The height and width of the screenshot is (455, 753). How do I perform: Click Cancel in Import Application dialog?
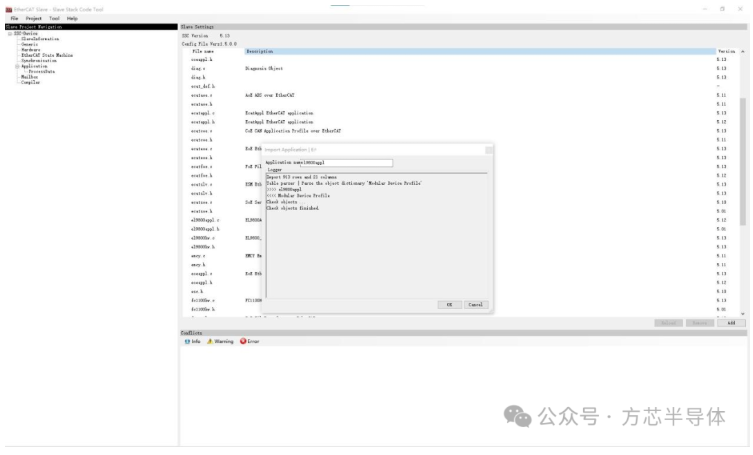(476, 305)
